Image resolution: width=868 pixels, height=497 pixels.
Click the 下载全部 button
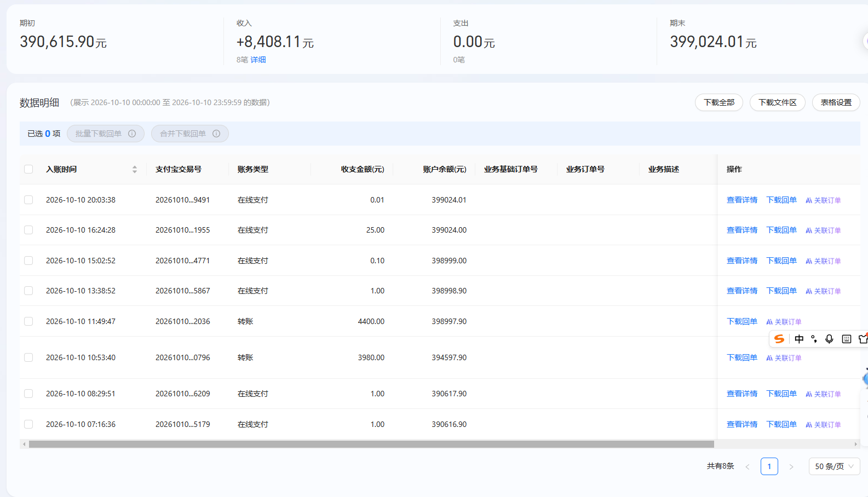tap(719, 102)
